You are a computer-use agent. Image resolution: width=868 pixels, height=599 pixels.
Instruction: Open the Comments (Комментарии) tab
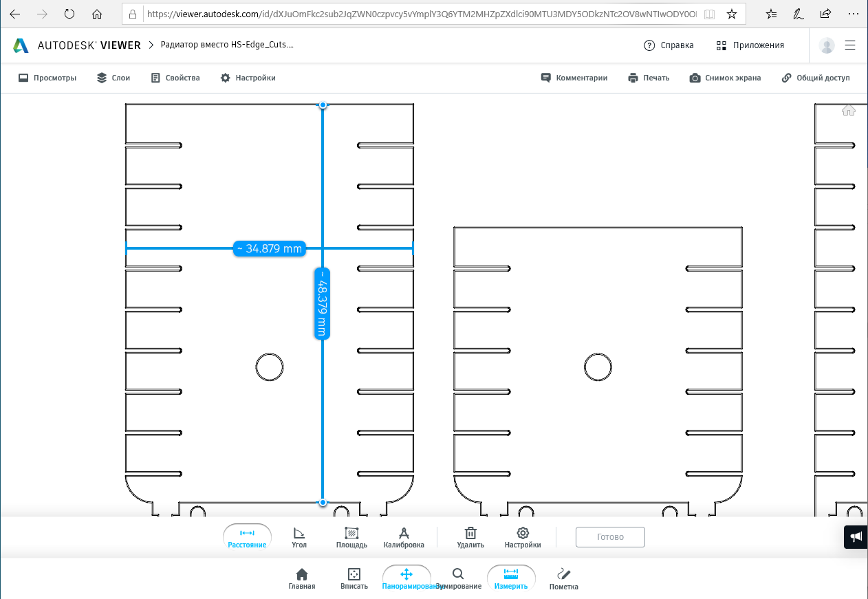574,78
